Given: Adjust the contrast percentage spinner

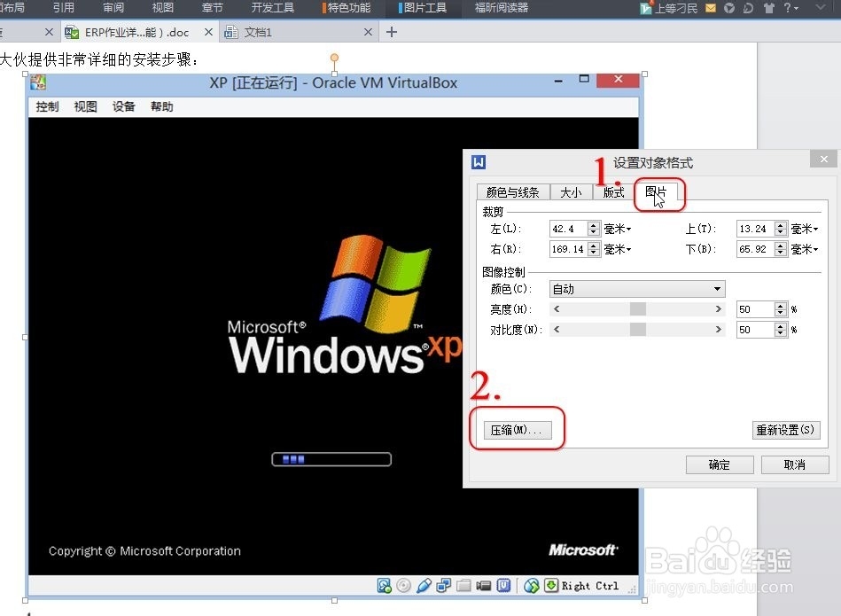Looking at the screenshot, I should [781, 330].
